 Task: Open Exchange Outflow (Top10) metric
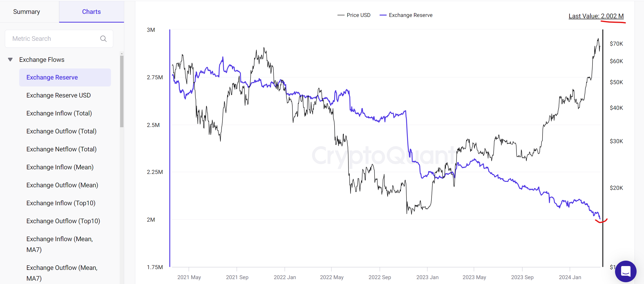coord(63,221)
